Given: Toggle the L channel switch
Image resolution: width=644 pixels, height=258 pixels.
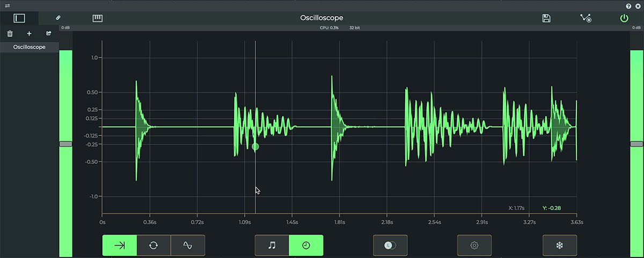Looking at the screenshot, I should click(x=390, y=245).
